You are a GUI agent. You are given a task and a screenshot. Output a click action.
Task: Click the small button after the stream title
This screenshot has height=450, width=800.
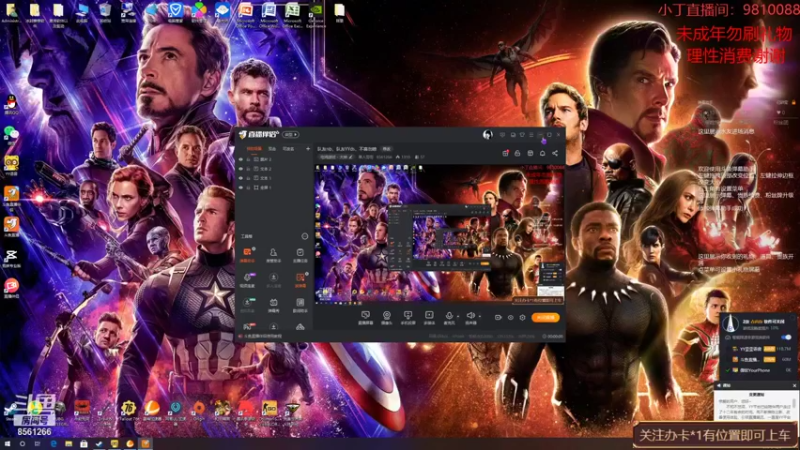pyautogui.click(x=386, y=149)
